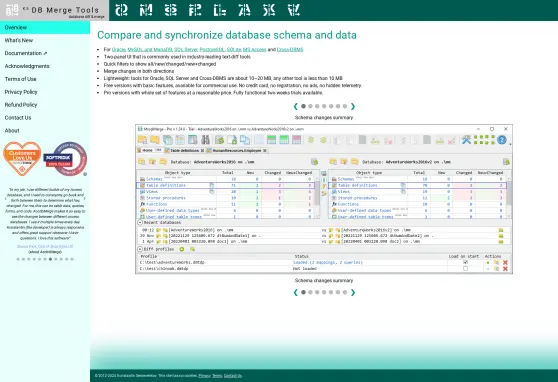Click green refresh icon next to Diff profiles

(181, 249)
